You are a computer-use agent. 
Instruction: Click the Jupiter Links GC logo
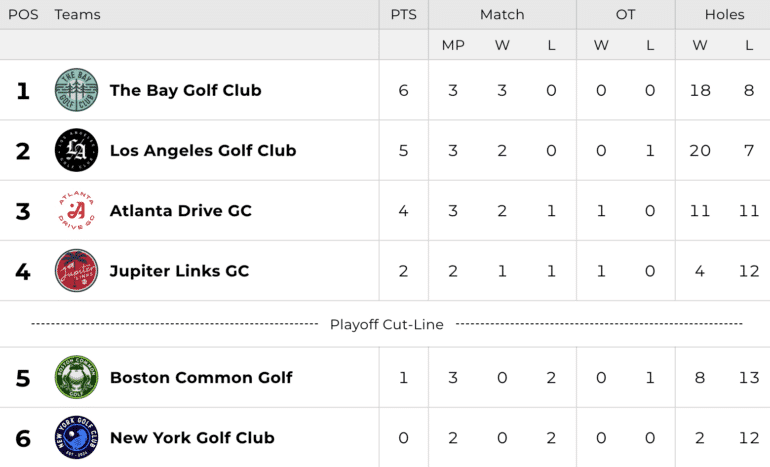(76, 271)
